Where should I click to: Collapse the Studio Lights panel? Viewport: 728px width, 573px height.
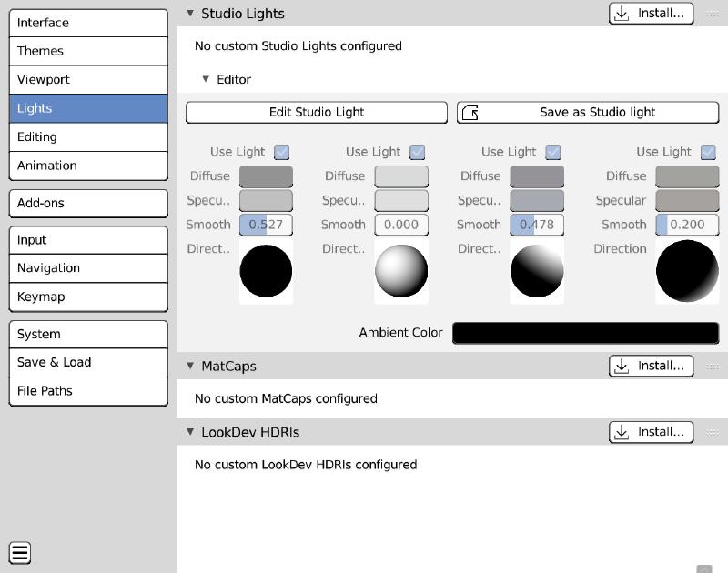[x=190, y=14]
